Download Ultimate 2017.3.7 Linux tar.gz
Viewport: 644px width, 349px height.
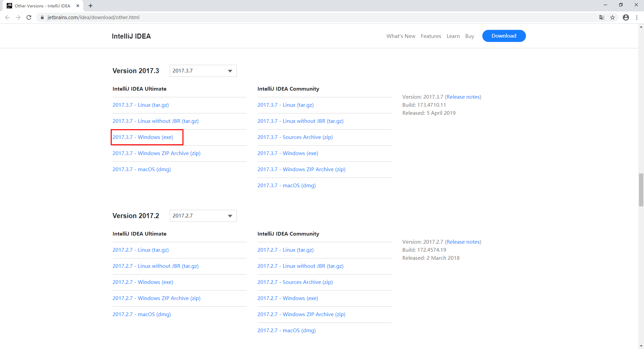click(x=141, y=105)
